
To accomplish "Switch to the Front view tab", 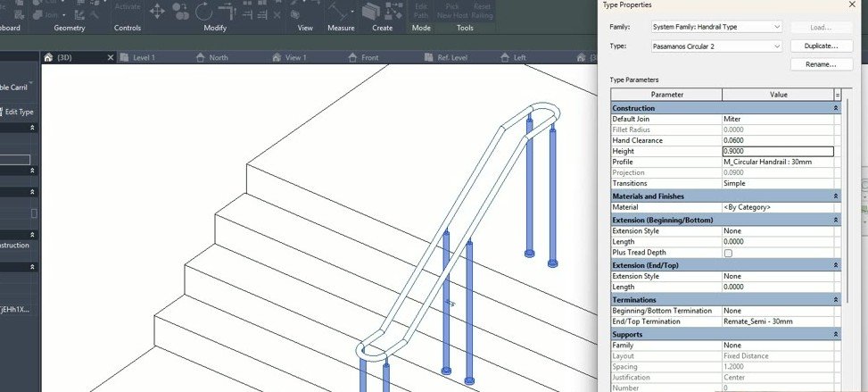I will (370, 57).
